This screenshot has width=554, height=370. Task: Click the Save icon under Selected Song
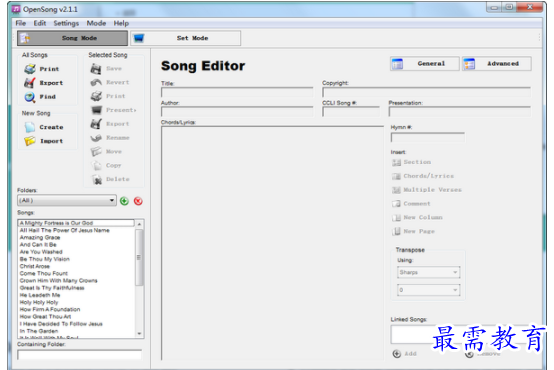(x=96, y=69)
